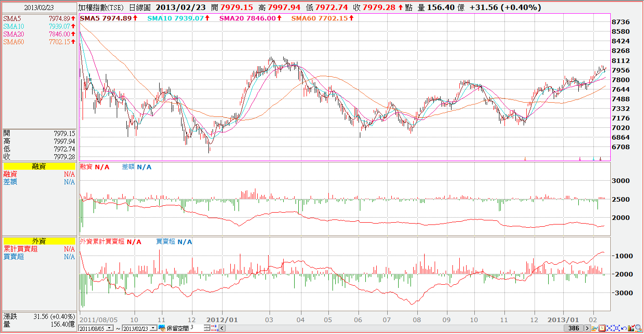Image resolution: width=644 pixels, height=334 pixels.
Task: Click the SMA5 7974.89 legend above chart
Action: pyautogui.click(x=109, y=18)
